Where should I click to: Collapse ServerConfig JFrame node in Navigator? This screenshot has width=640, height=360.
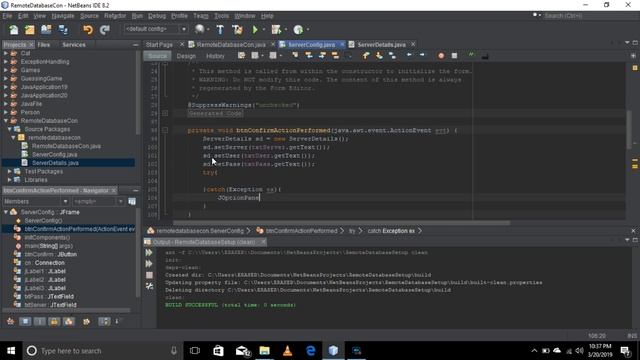[x=6, y=212]
